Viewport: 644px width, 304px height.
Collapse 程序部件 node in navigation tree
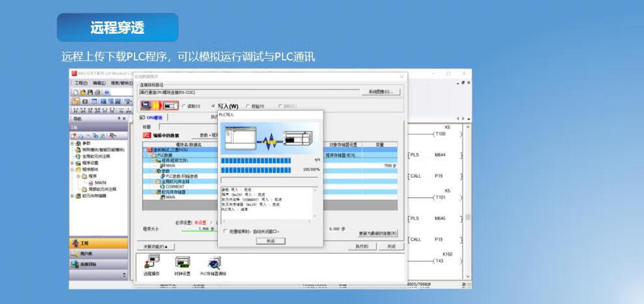click(72, 169)
